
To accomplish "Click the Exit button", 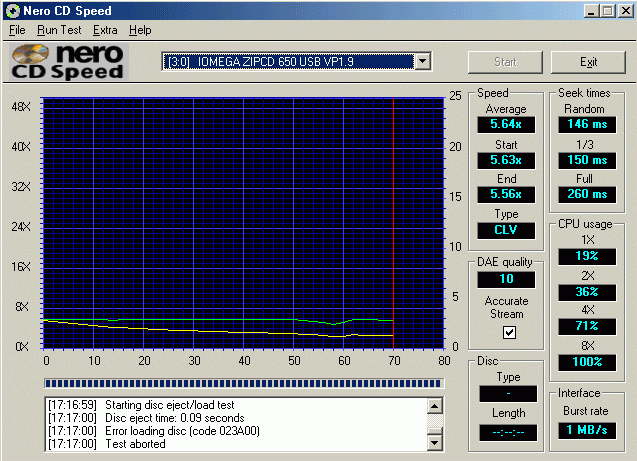I will [x=588, y=62].
